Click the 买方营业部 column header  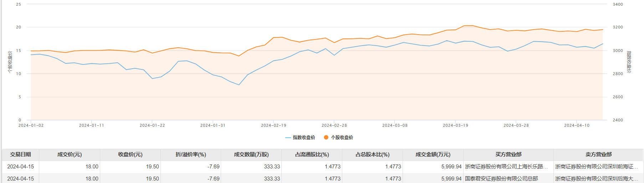point(508,155)
